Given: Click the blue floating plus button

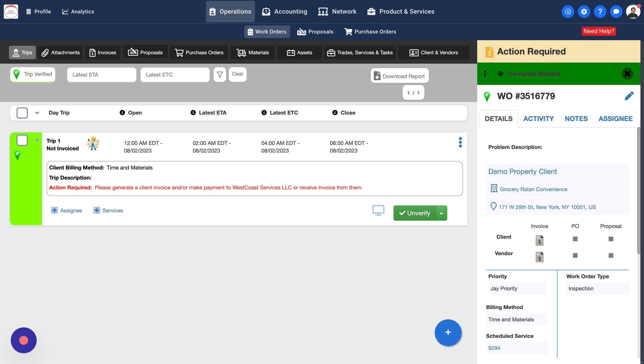Looking at the screenshot, I should (x=448, y=333).
